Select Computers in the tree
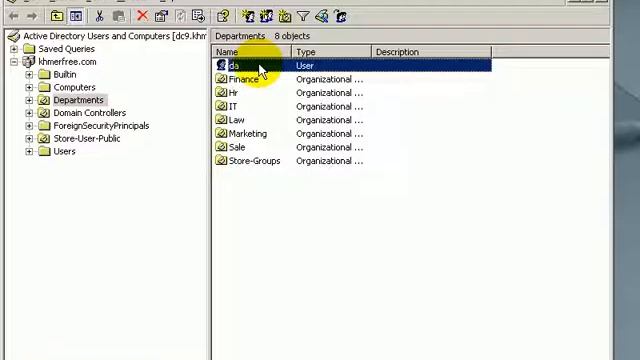640x360 pixels. 74,87
